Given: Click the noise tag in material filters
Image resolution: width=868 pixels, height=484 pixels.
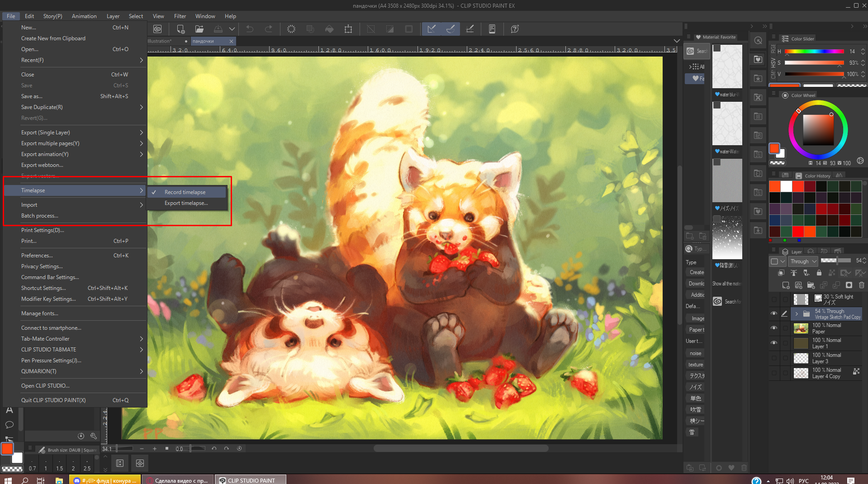Looking at the screenshot, I should (x=695, y=353).
